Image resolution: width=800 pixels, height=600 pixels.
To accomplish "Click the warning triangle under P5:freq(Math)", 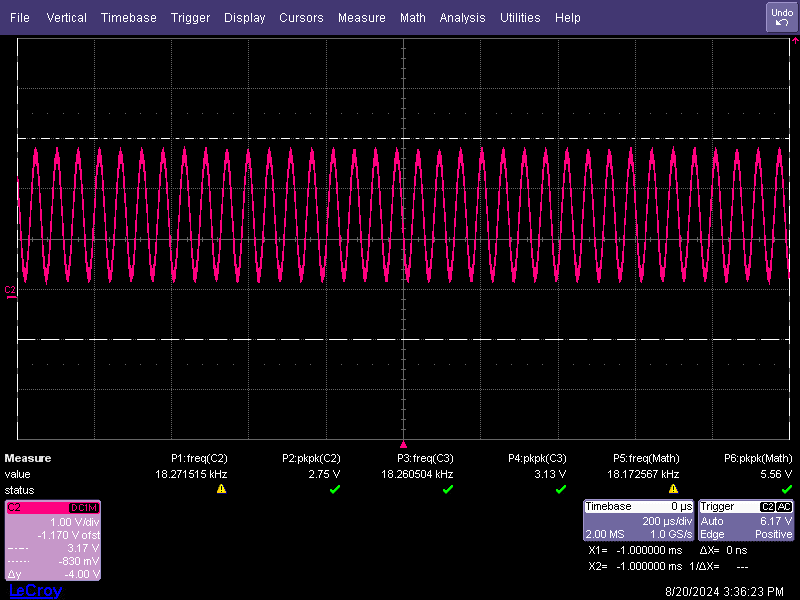I will point(673,489).
